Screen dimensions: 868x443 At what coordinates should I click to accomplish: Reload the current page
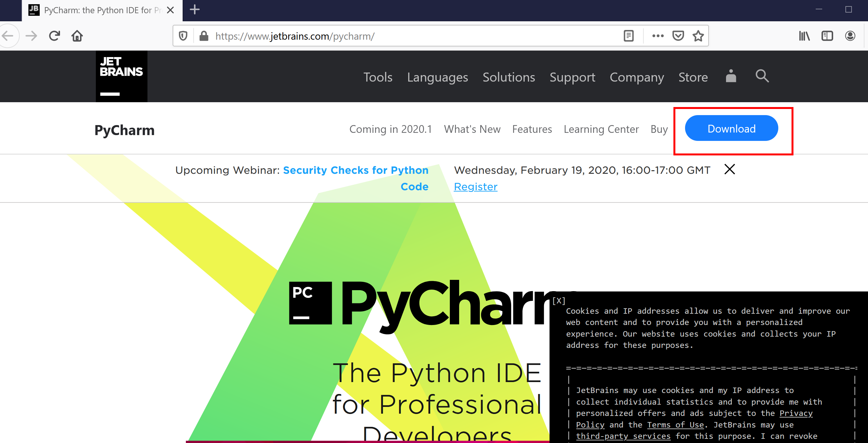(x=54, y=36)
